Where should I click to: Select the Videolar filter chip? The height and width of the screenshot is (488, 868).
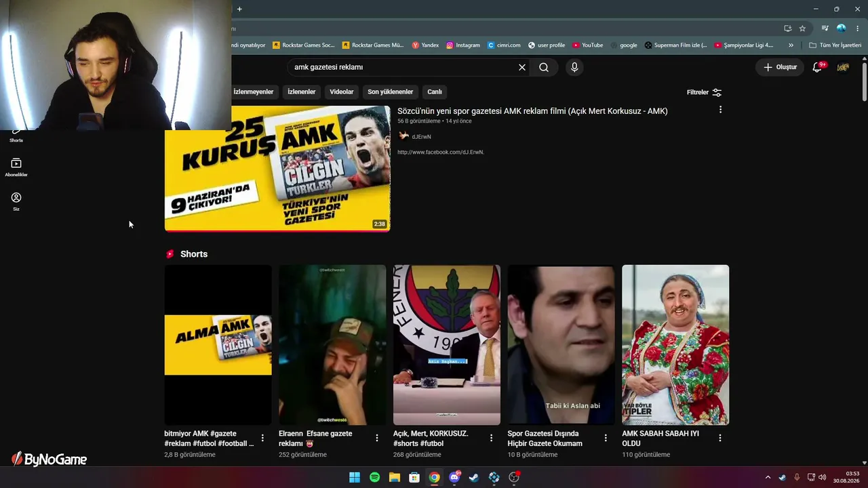coord(342,91)
